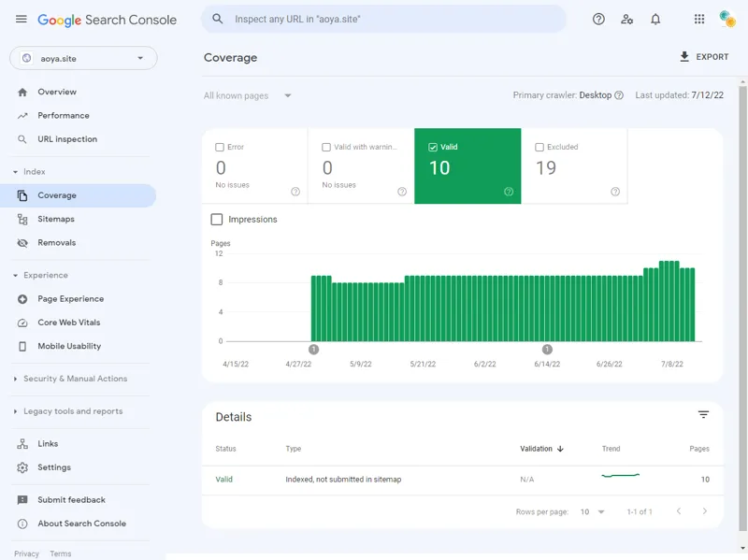The image size is (748, 560).
Task: Click the Sitemaps tree icon
Action: pyautogui.click(x=22, y=220)
